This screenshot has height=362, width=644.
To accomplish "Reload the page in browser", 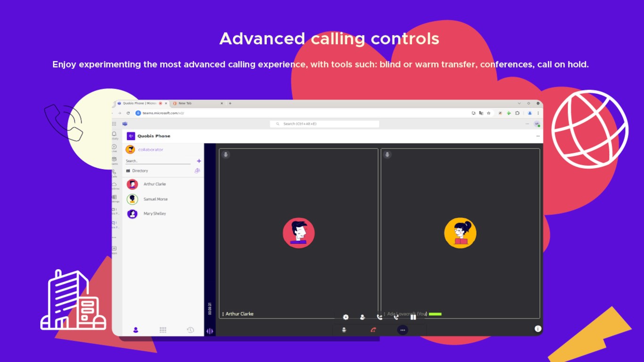I will (x=128, y=113).
